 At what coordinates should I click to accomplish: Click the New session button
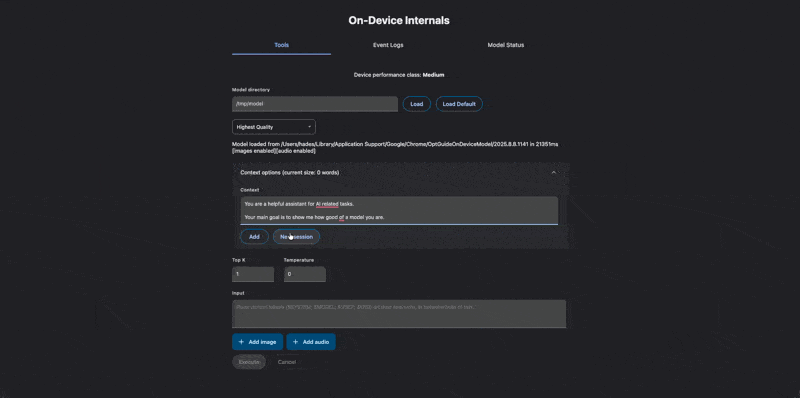point(296,237)
